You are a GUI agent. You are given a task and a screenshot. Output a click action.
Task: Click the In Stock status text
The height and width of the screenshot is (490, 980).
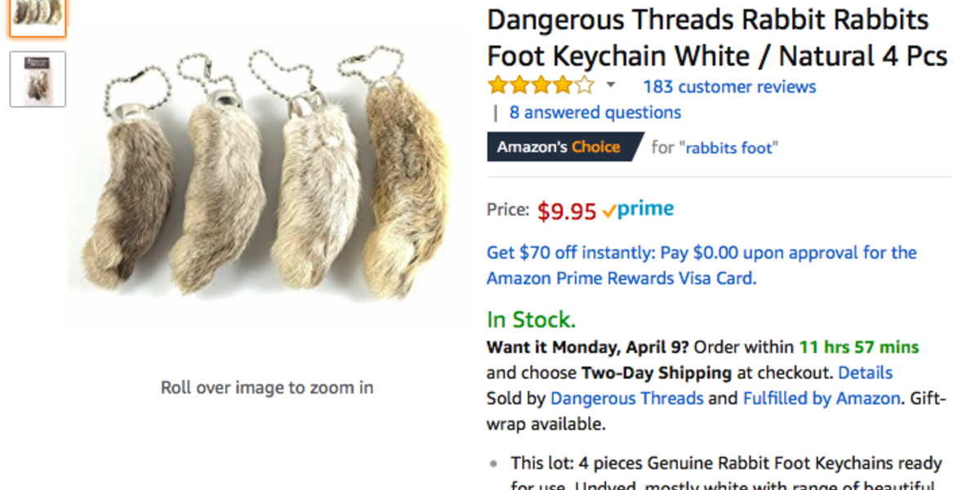point(531,319)
